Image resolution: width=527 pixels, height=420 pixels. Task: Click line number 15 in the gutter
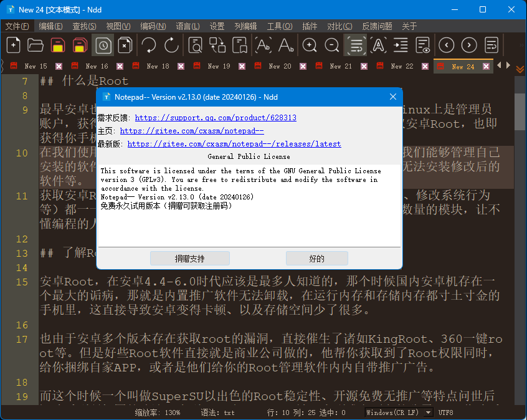pyautogui.click(x=22, y=282)
